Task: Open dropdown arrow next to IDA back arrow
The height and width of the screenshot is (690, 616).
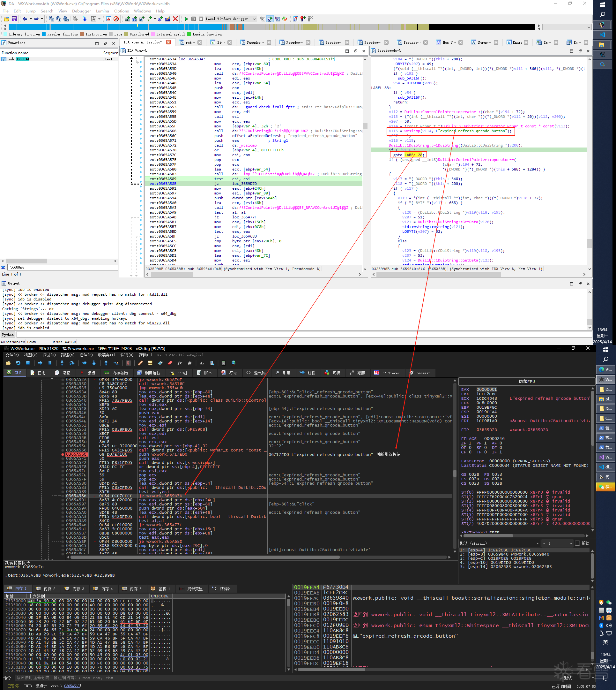Action: pyautogui.click(x=30, y=19)
